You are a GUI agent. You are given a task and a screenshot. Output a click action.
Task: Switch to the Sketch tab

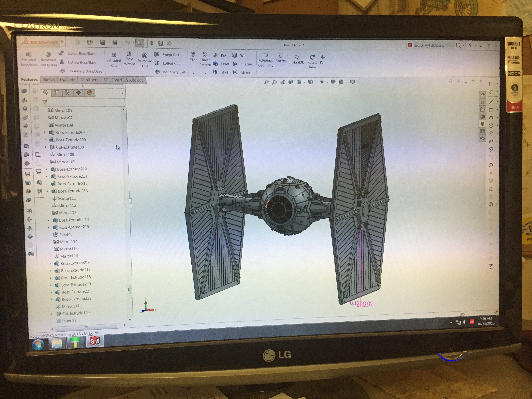click(x=49, y=79)
